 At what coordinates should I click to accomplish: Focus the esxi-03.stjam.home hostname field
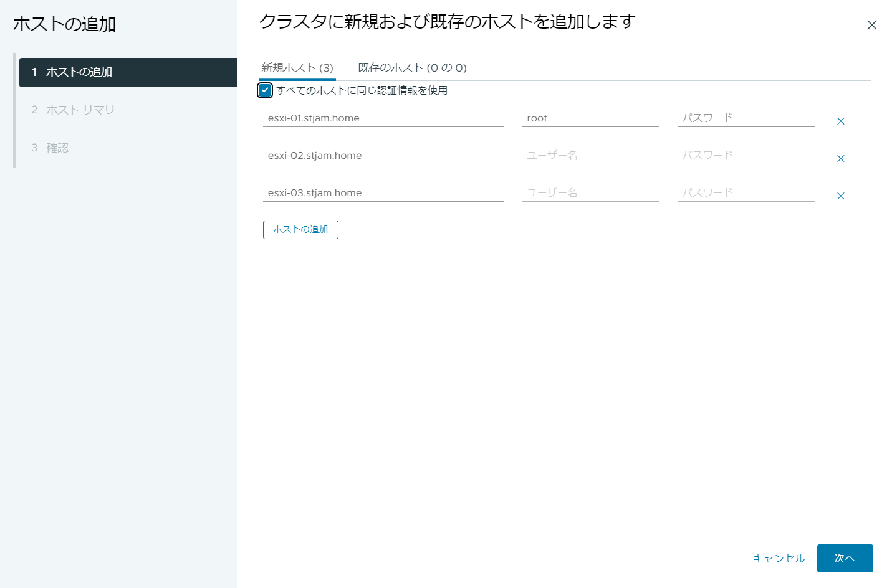tap(383, 193)
